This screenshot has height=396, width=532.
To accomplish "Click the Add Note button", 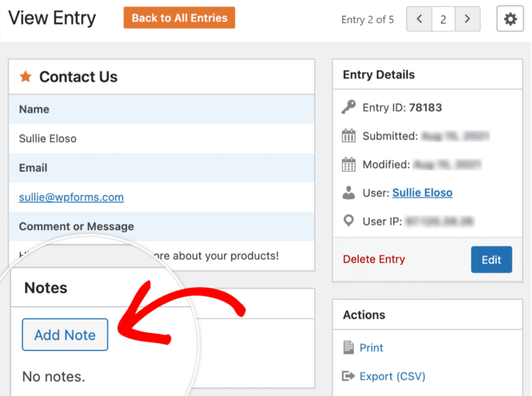I will coord(65,335).
